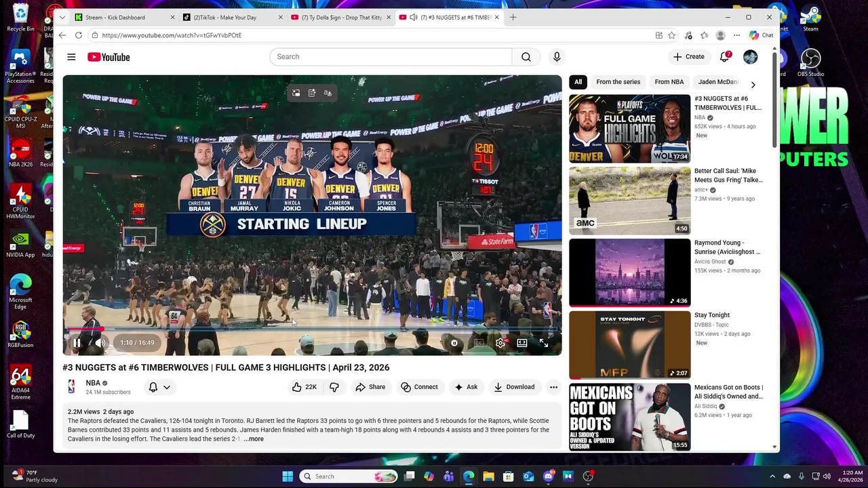Viewport: 868px width, 488px height.
Task: Seek on the red video progress bar
Action: click(x=312, y=329)
